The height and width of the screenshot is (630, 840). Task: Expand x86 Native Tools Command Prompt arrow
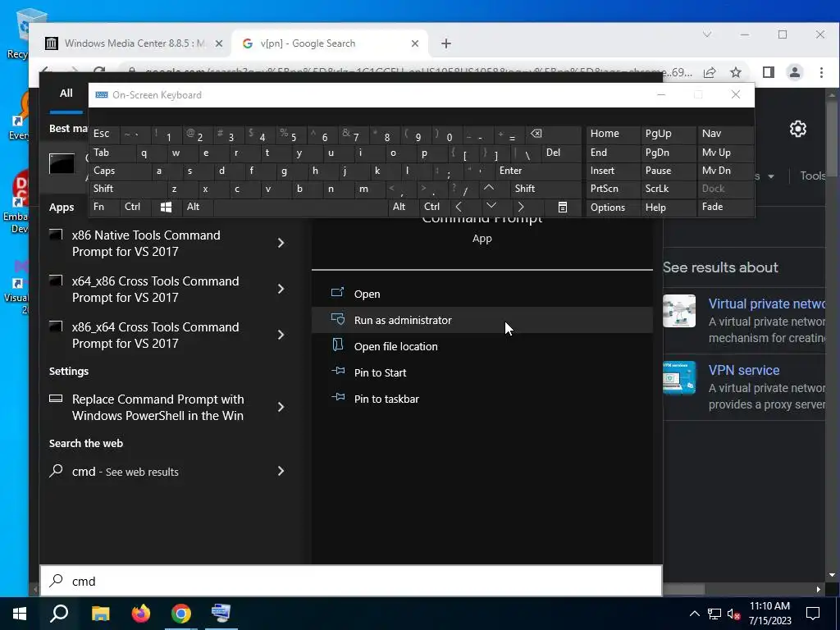[281, 243]
